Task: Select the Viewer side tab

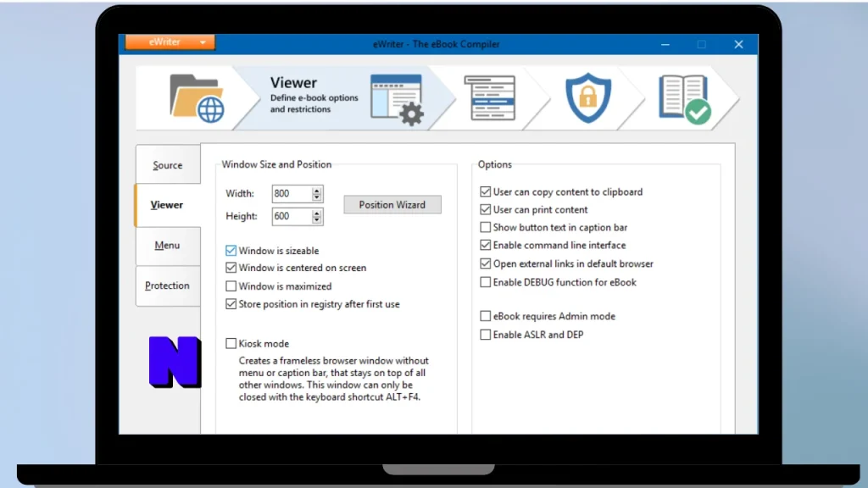Action: coord(167,205)
